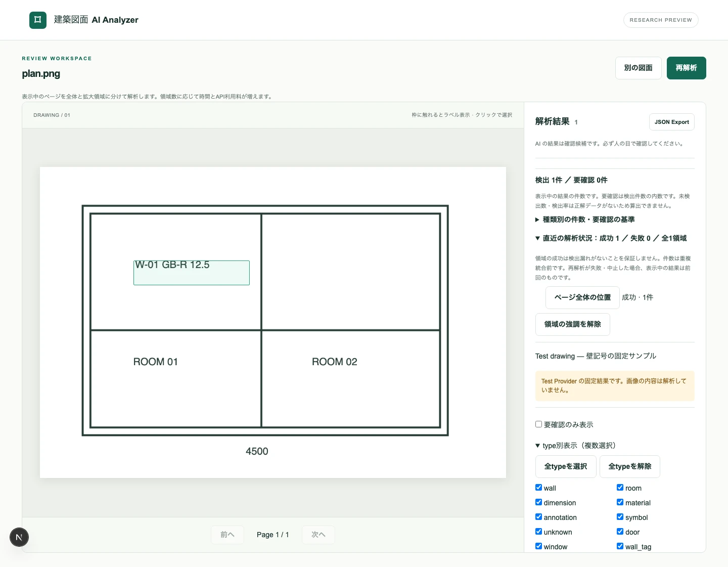This screenshot has width=728, height=567.
Task: Go to previous page with 前へ
Action: (227, 535)
